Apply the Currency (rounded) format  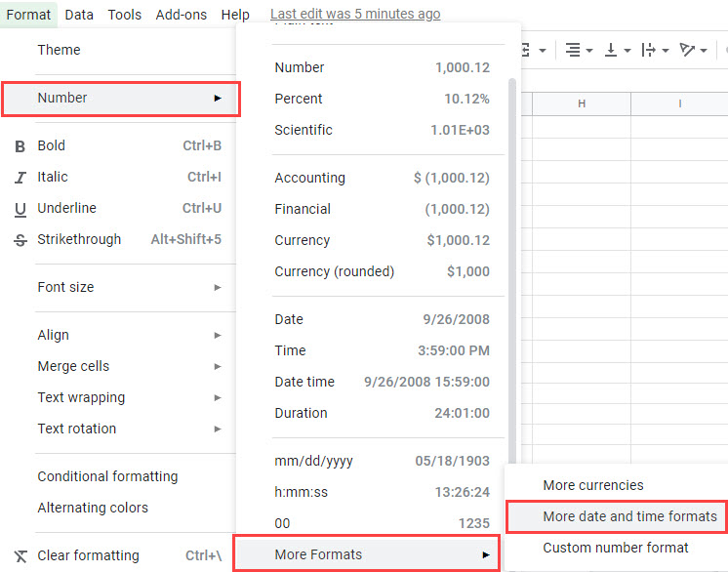(x=382, y=271)
